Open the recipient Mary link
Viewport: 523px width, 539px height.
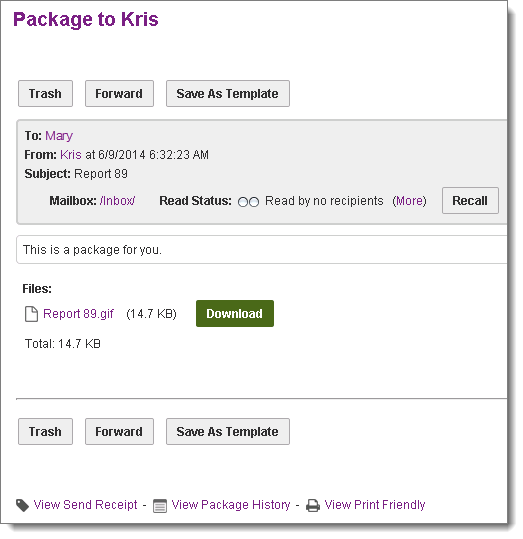pos(59,136)
